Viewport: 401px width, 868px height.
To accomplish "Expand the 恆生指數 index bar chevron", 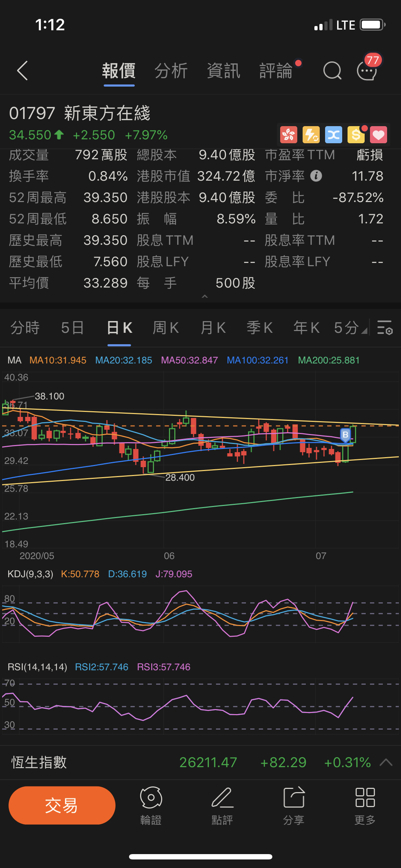I will point(386,763).
